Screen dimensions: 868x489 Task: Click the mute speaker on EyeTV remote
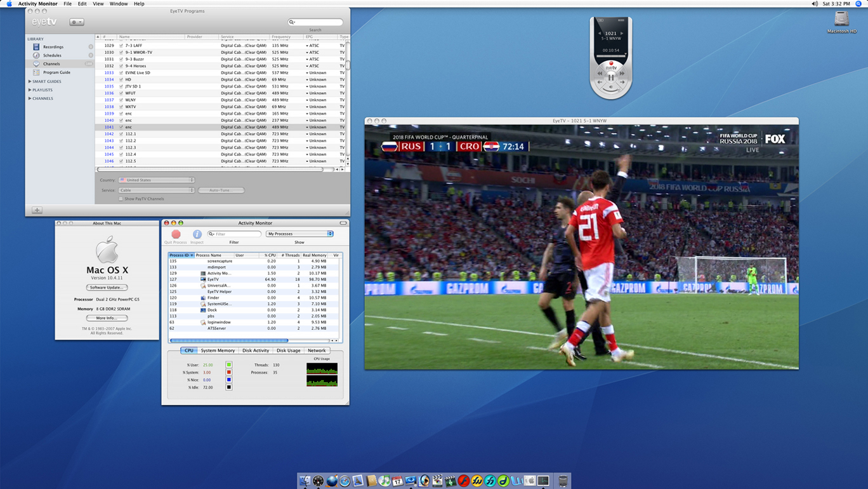611,87
